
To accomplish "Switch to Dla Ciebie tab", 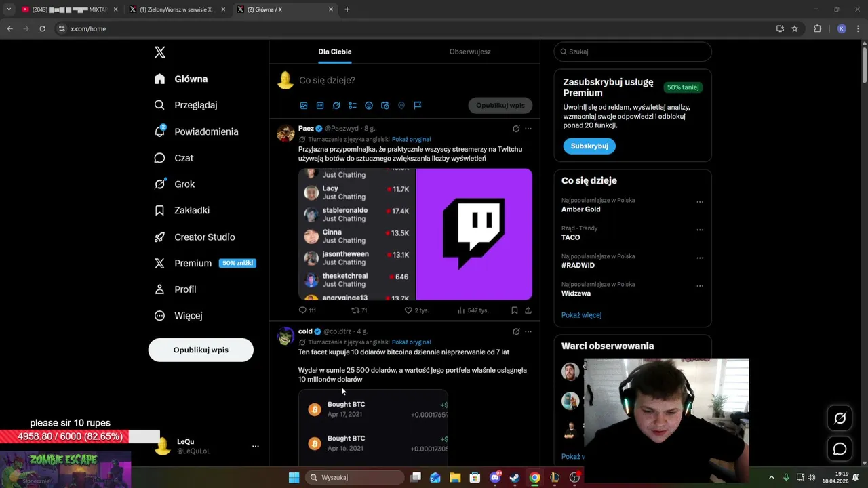I will (335, 52).
